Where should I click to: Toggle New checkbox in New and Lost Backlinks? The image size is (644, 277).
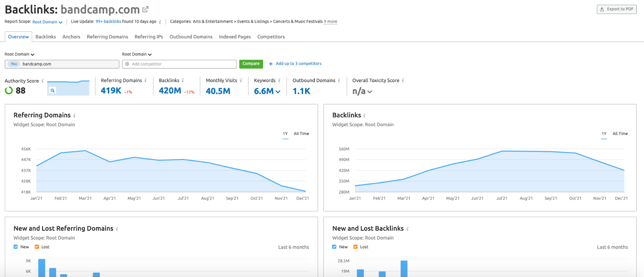[334, 247]
